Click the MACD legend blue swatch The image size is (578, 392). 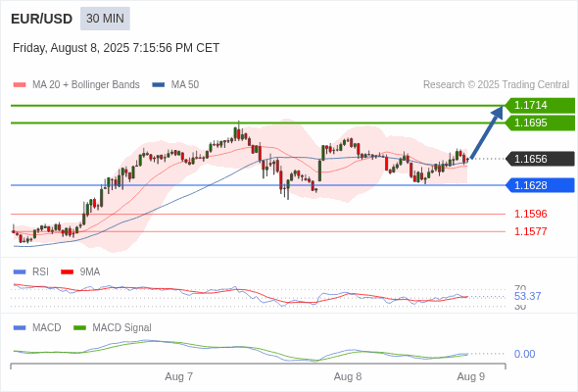coord(20,327)
